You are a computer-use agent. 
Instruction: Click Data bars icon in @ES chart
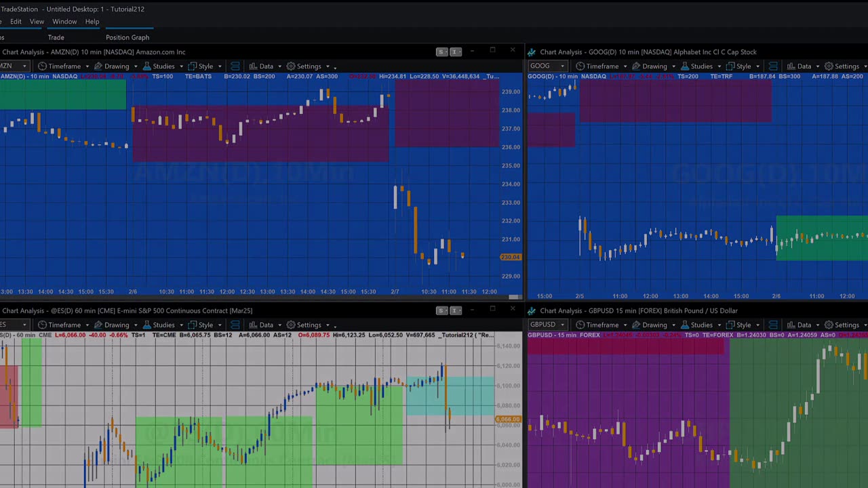point(252,325)
